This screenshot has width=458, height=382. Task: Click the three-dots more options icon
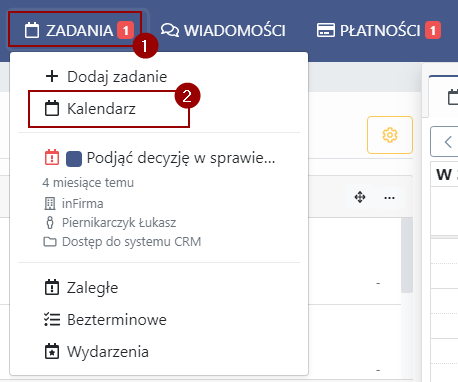coord(389,198)
